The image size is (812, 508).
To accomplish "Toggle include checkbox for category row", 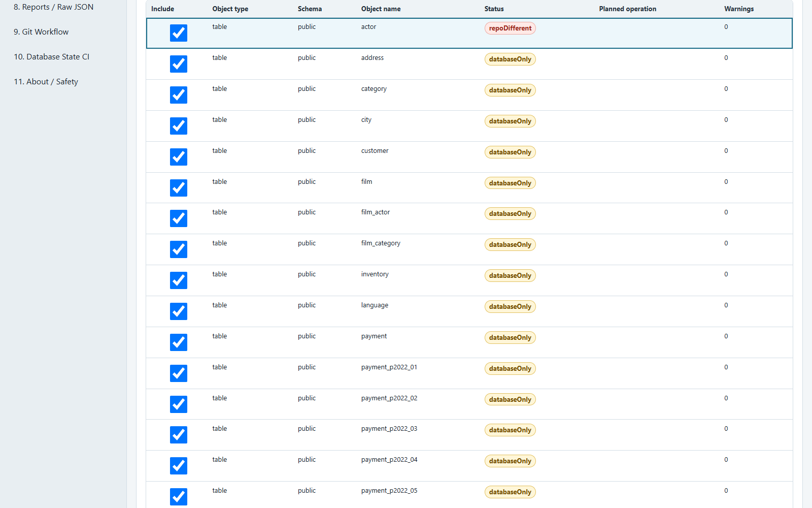I will click(179, 95).
